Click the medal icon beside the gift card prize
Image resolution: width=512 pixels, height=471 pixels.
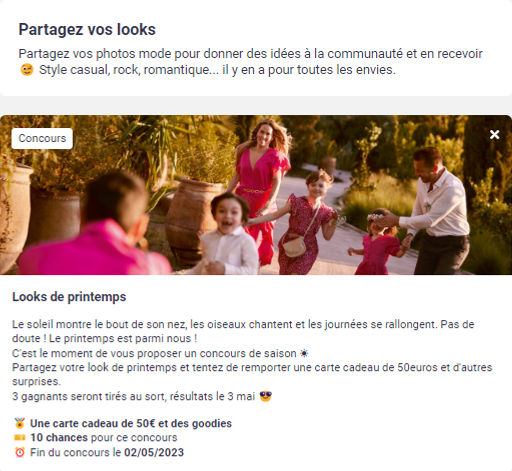pos(20,423)
